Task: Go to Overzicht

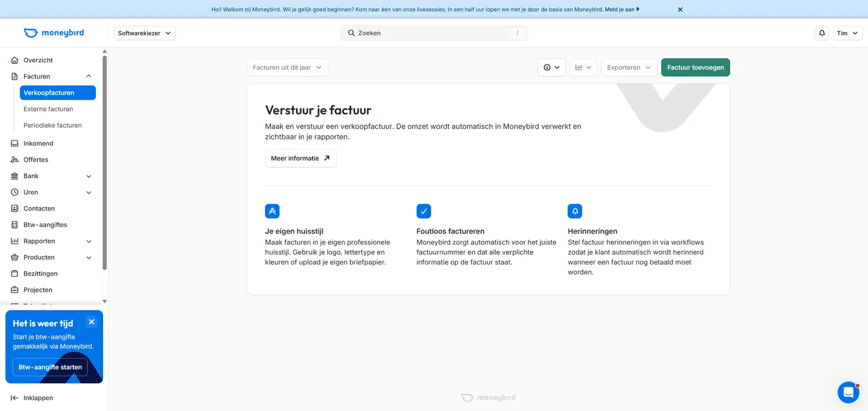Action: (x=38, y=60)
